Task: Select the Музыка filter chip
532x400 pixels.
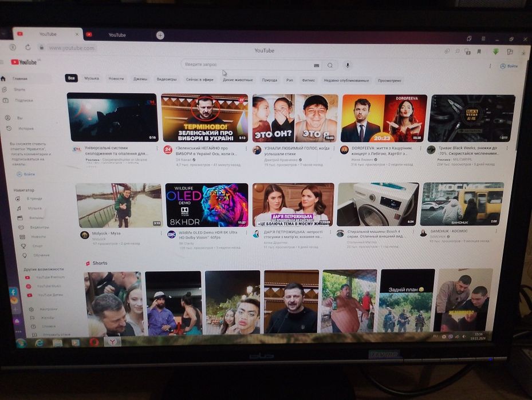Action: click(x=92, y=78)
